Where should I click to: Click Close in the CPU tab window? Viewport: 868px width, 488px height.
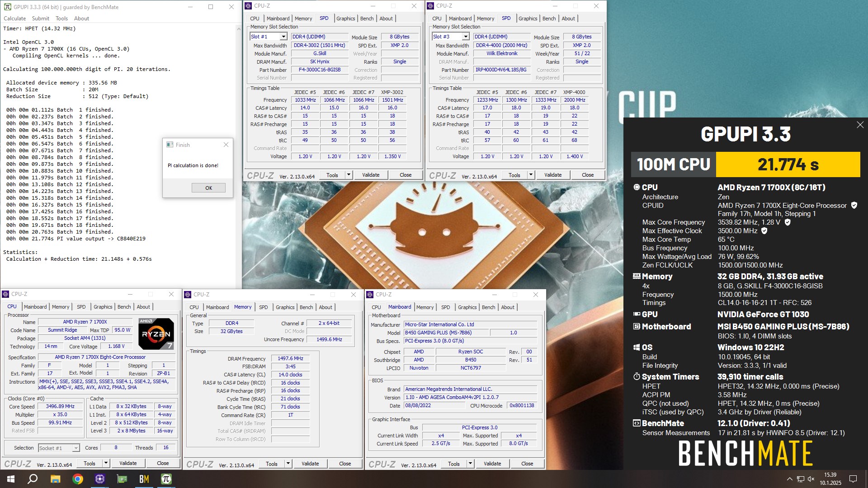pyautogui.click(x=163, y=463)
